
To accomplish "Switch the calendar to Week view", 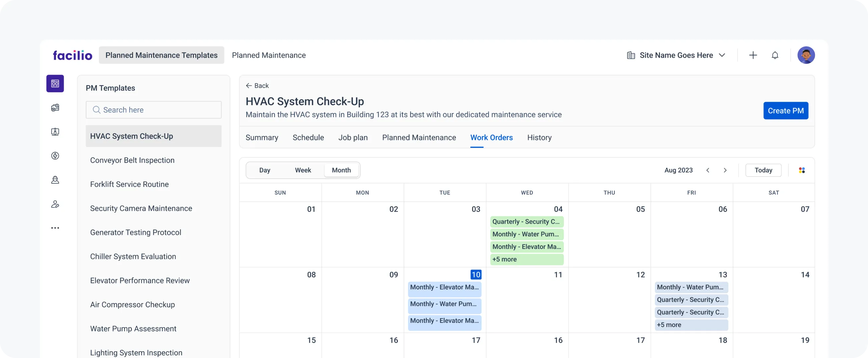I will coord(303,170).
